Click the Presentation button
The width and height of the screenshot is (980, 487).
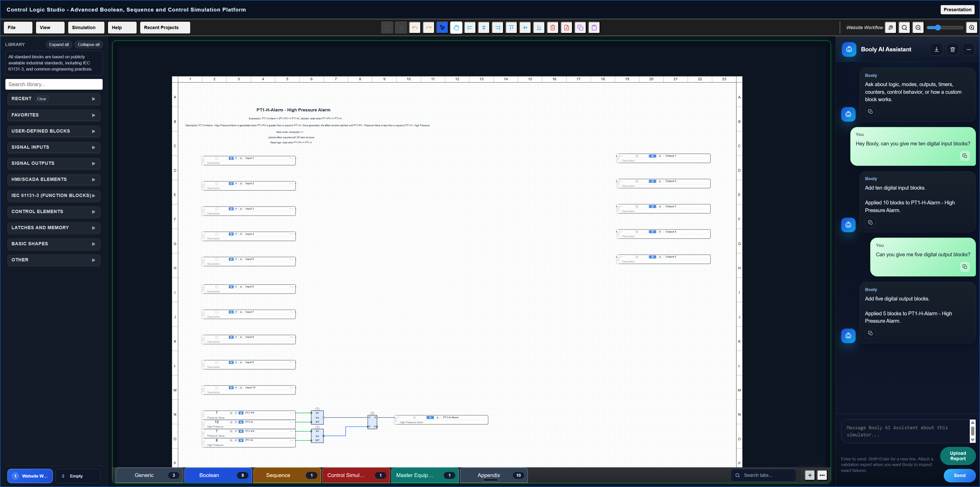click(957, 9)
